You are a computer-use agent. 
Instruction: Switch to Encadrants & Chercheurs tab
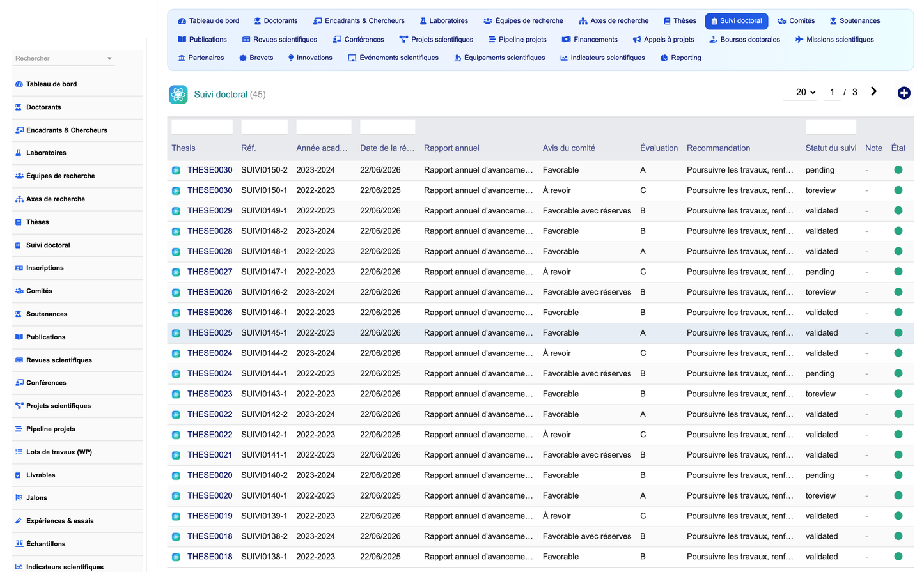pyautogui.click(x=359, y=21)
